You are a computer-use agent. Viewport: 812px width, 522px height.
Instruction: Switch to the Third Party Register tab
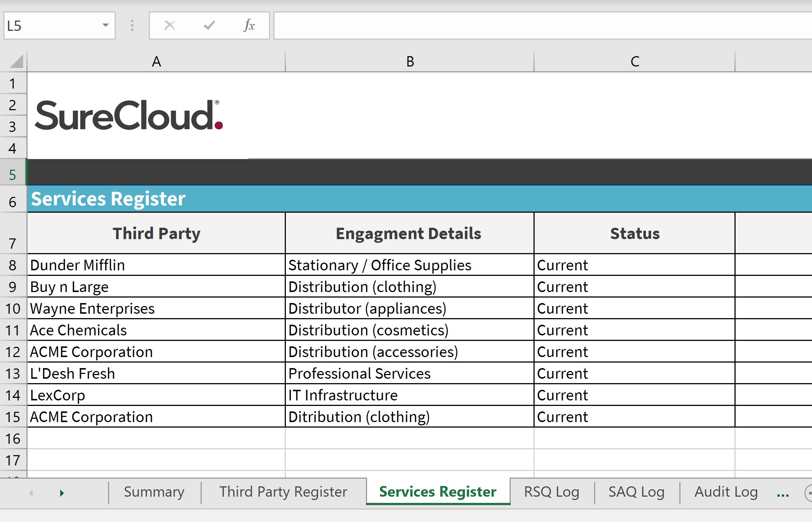click(283, 492)
